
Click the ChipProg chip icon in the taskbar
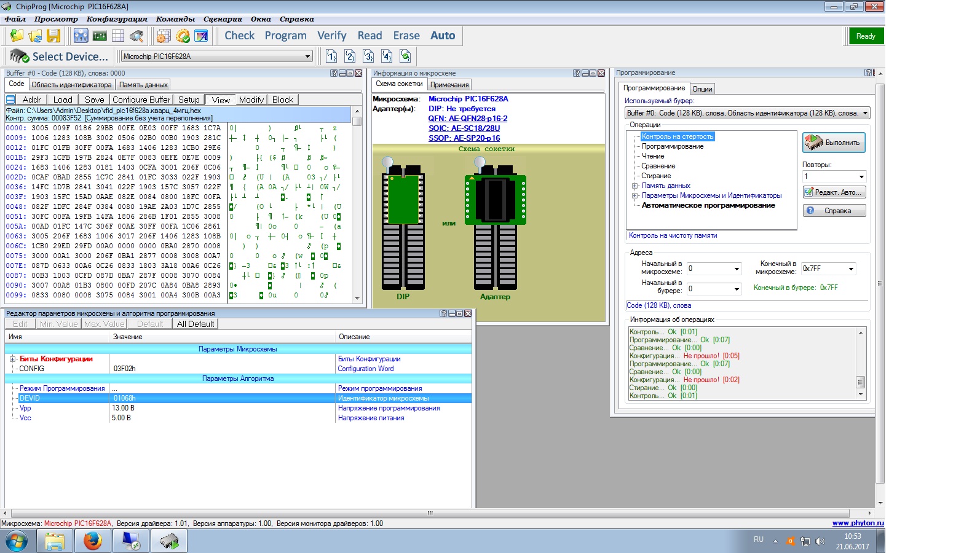point(169,541)
